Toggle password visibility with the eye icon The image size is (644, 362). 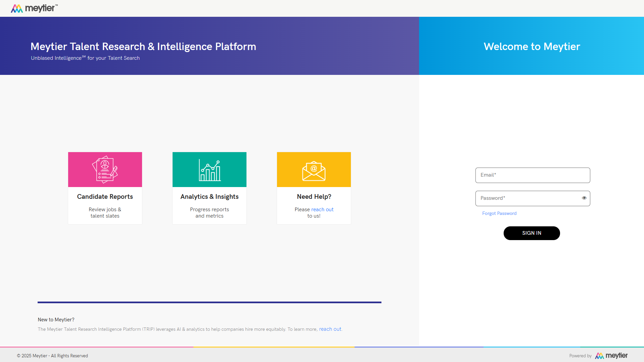[584, 198]
